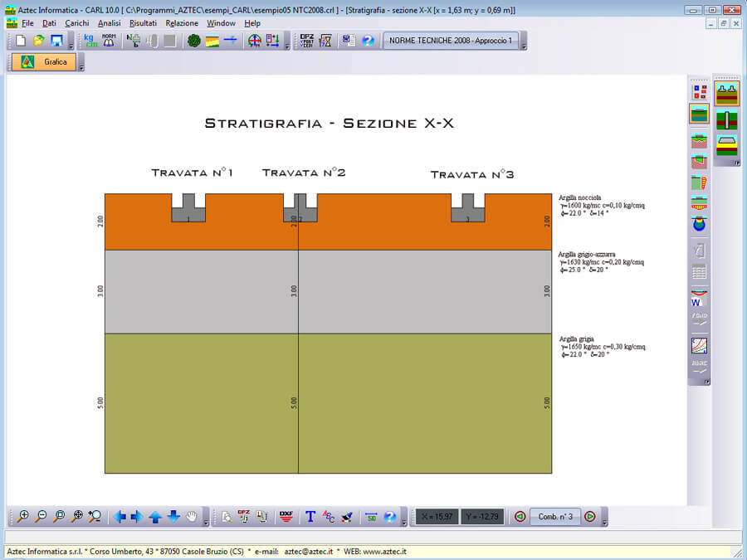
Task: Toggle the stratigraphy section view icon
Action: pyautogui.click(x=699, y=114)
